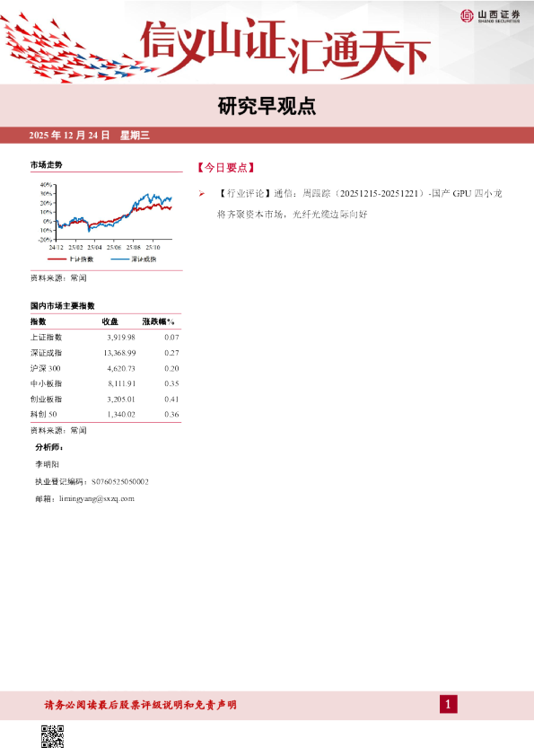Click the 指数 column header
534x756 pixels.
pyautogui.click(x=38, y=321)
